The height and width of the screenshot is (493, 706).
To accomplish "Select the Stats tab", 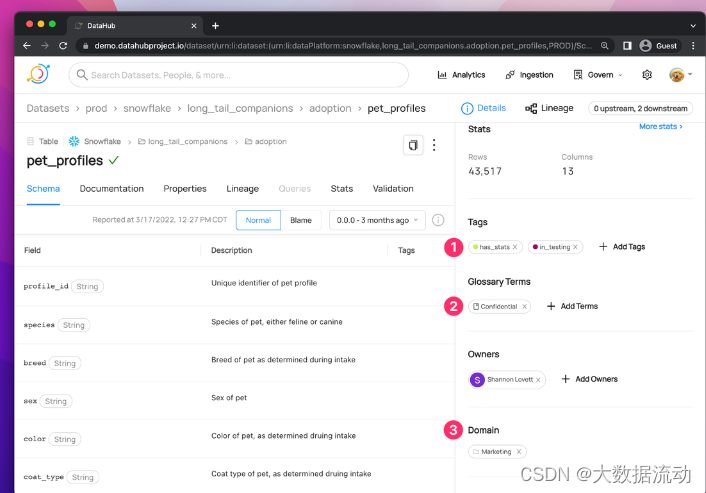I will (342, 189).
